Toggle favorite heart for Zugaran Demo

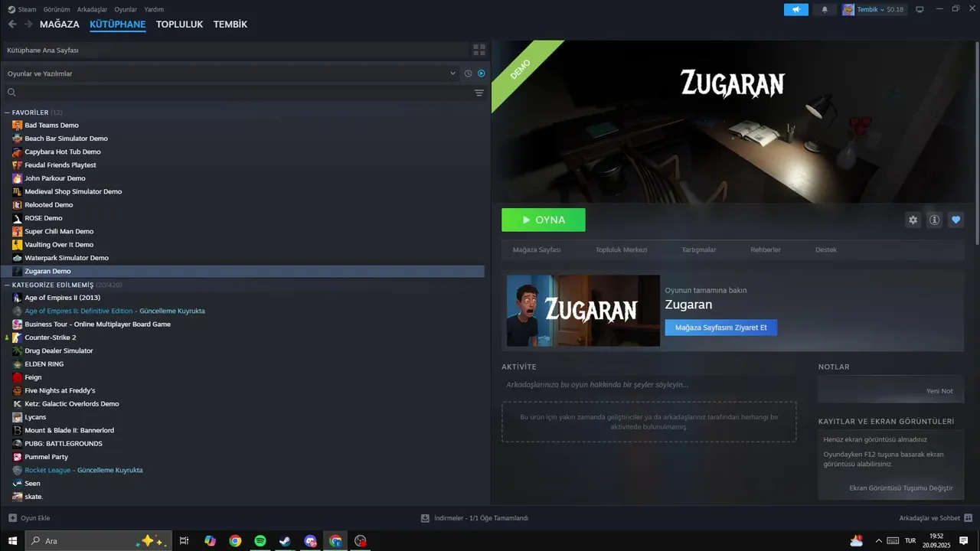955,220
